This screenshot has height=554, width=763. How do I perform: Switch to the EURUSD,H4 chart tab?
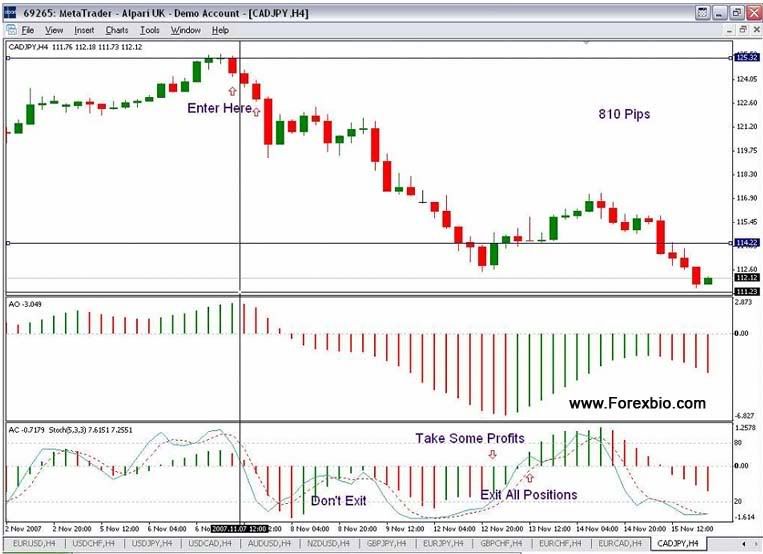(x=34, y=543)
